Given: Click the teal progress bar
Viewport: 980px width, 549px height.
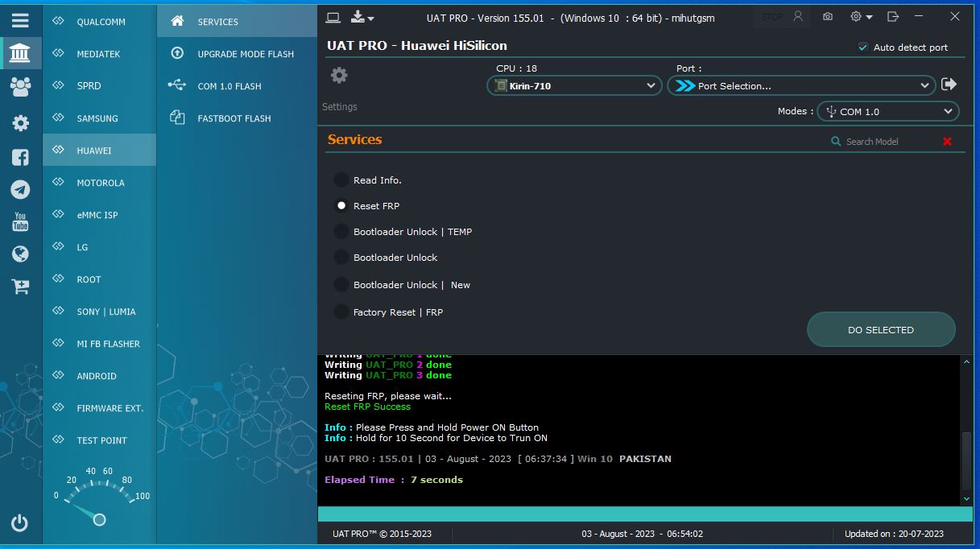Looking at the screenshot, I should pos(646,514).
